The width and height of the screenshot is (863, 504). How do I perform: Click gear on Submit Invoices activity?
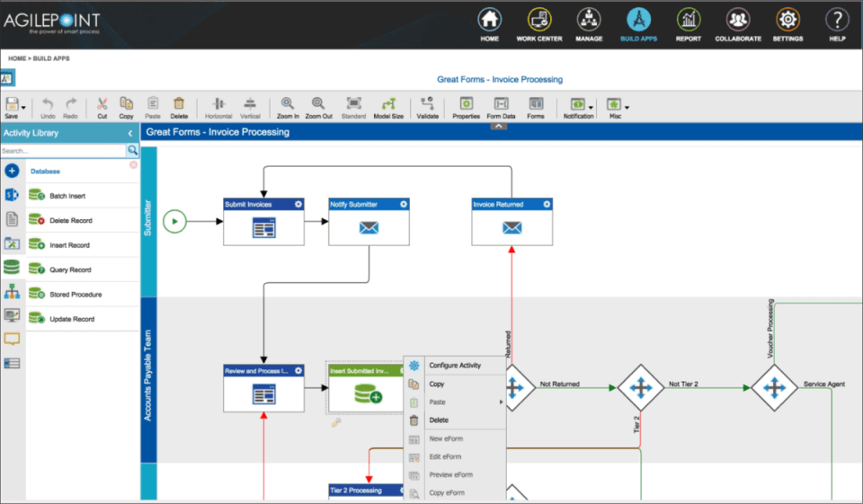pos(298,204)
